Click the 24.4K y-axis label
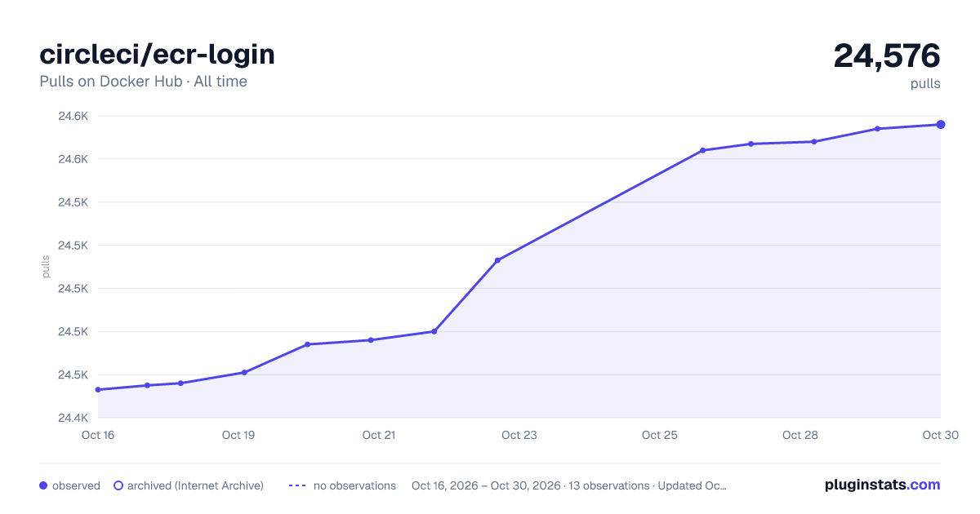The image size is (980, 514). [73, 418]
